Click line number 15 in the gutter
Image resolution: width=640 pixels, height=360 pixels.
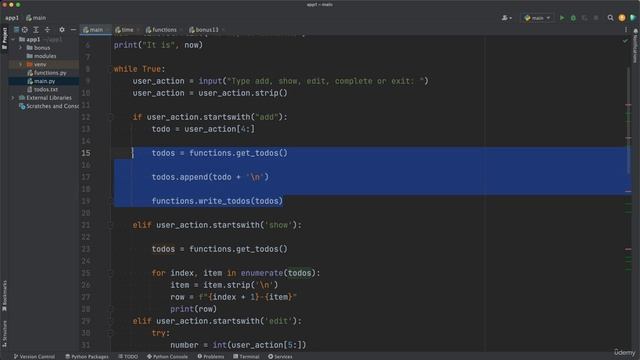coord(86,153)
